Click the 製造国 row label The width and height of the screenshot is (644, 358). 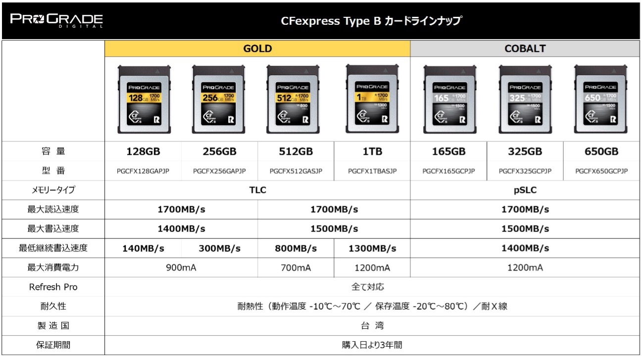(x=53, y=325)
